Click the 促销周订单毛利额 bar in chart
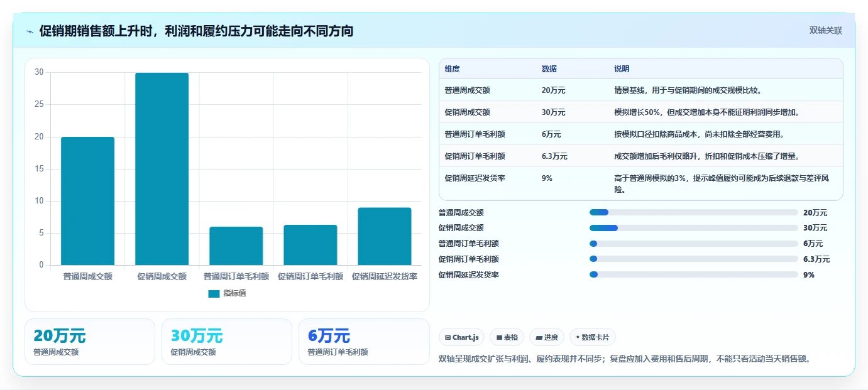Screen dimensions: 868x390 click(x=310, y=245)
